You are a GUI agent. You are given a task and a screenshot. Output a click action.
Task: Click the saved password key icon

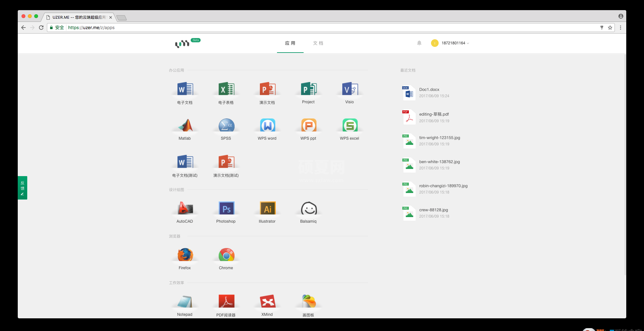pyautogui.click(x=602, y=28)
